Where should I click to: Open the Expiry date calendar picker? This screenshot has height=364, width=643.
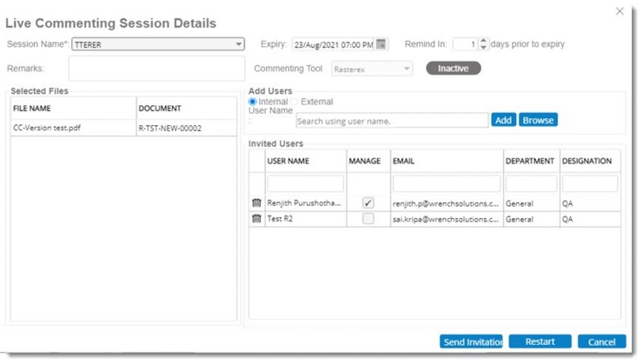(x=381, y=44)
